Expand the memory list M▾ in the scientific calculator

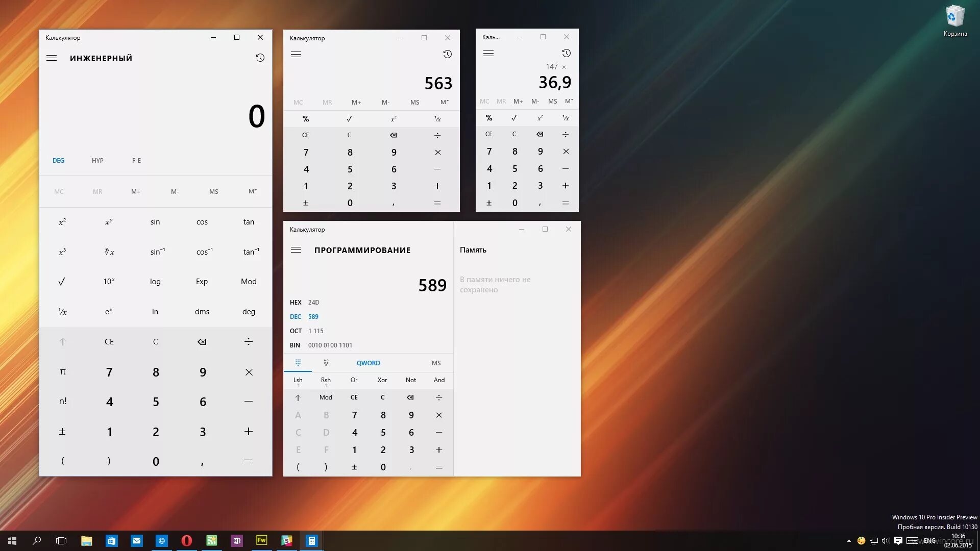click(252, 192)
